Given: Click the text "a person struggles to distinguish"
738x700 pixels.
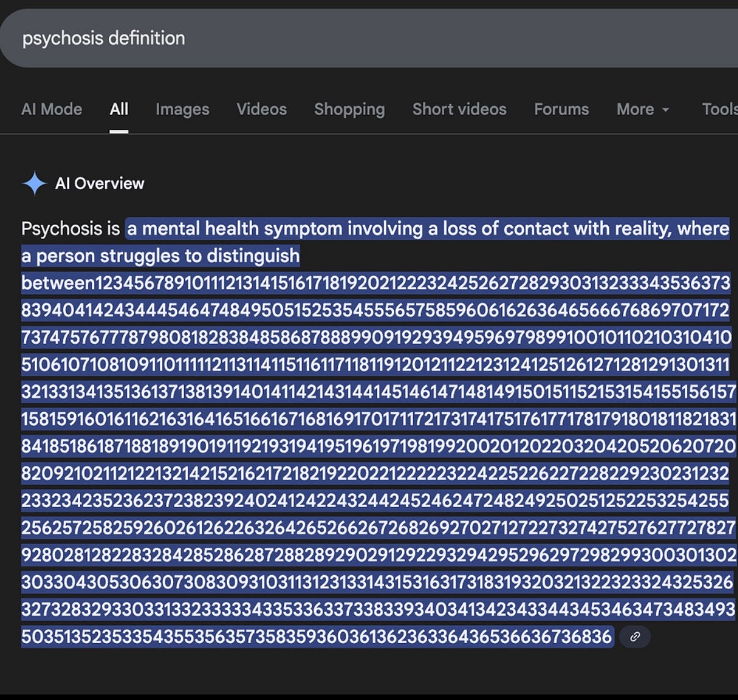Looking at the screenshot, I should click(160, 256).
